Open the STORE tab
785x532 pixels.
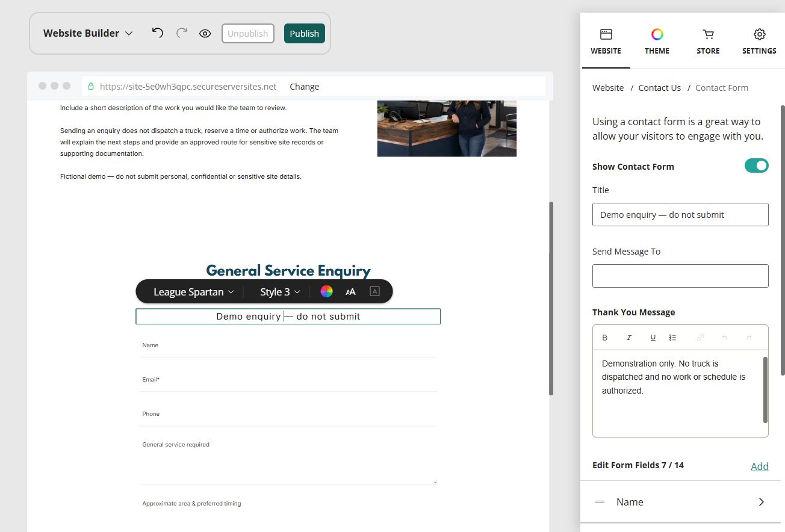coord(708,42)
